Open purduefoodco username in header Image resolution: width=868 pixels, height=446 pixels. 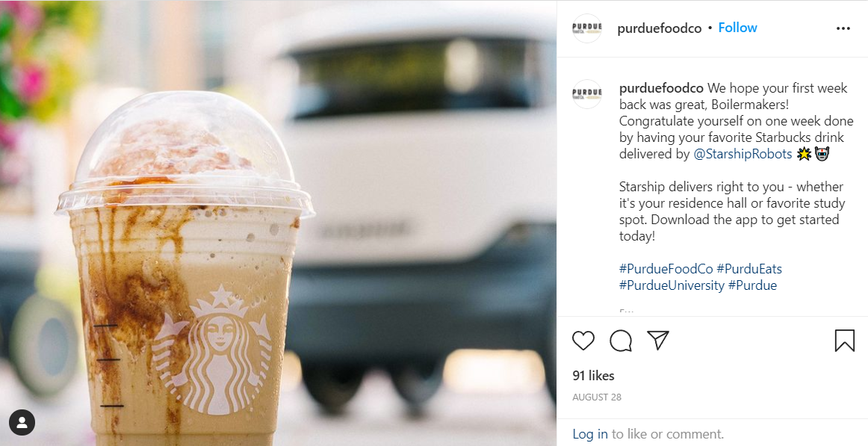(x=660, y=28)
